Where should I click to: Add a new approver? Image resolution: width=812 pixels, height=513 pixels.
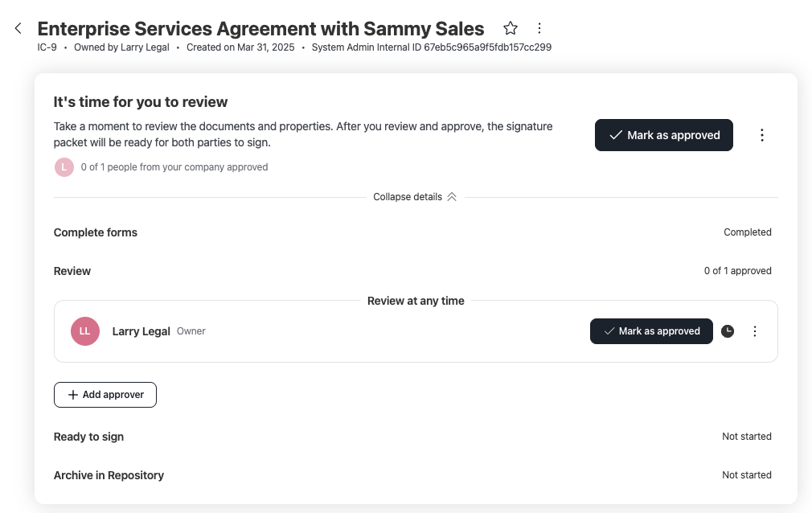tap(105, 395)
